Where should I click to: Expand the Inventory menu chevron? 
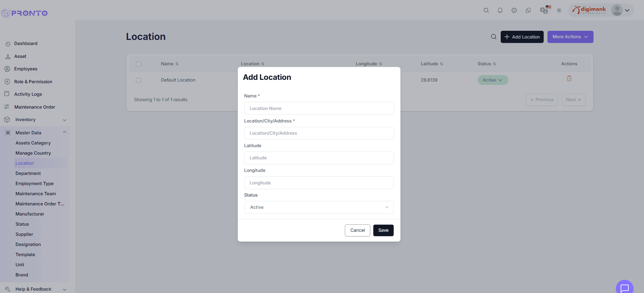point(64,120)
